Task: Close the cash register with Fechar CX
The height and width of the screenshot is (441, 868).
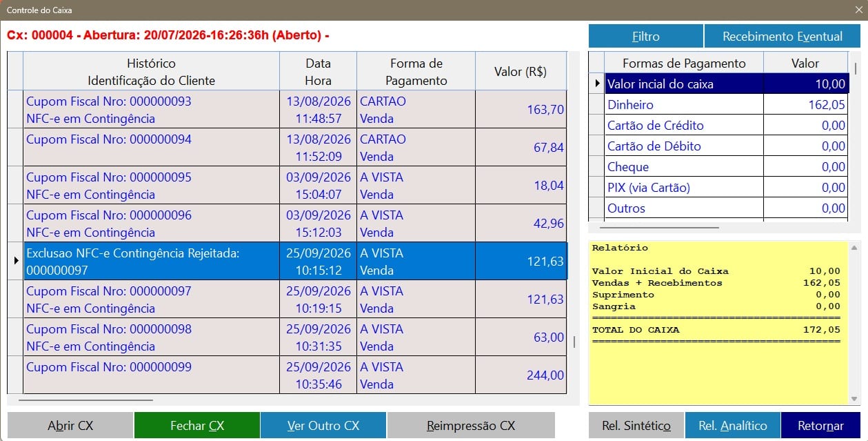Action: coord(197,426)
